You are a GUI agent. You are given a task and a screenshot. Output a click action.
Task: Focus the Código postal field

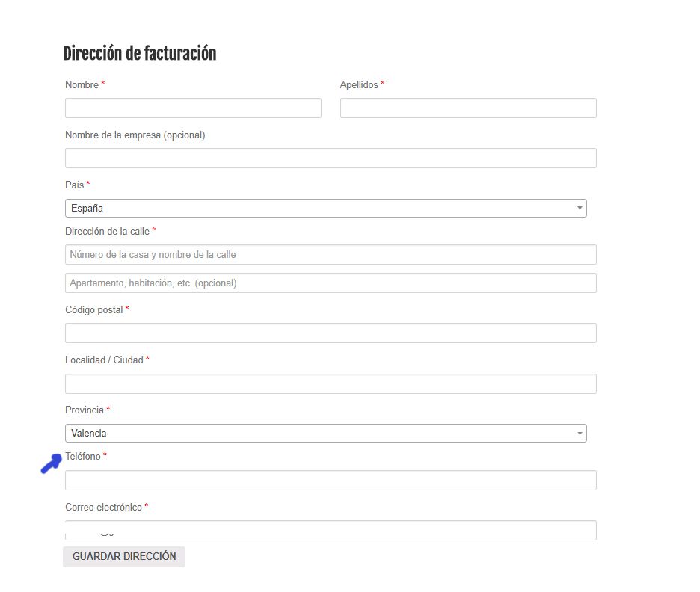(331, 333)
